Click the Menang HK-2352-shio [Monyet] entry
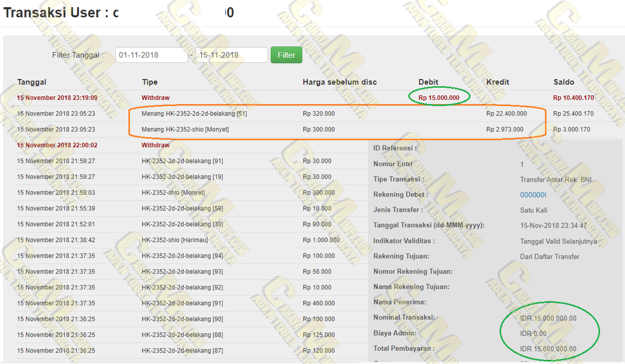 click(x=185, y=129)
